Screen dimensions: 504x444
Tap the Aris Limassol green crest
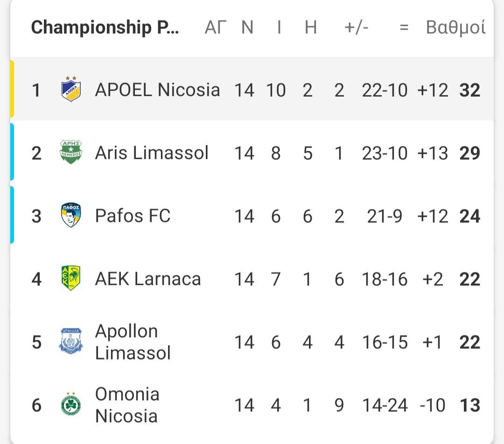71,152
